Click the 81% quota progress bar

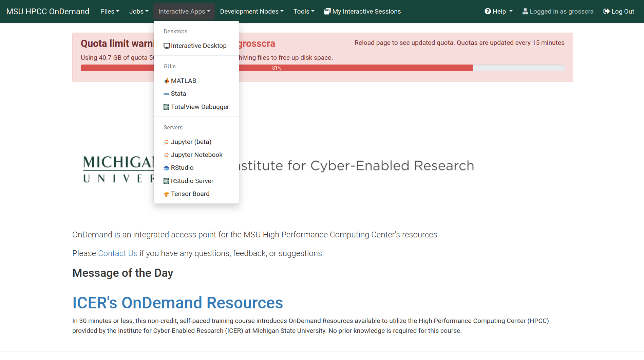click(322, 68)
